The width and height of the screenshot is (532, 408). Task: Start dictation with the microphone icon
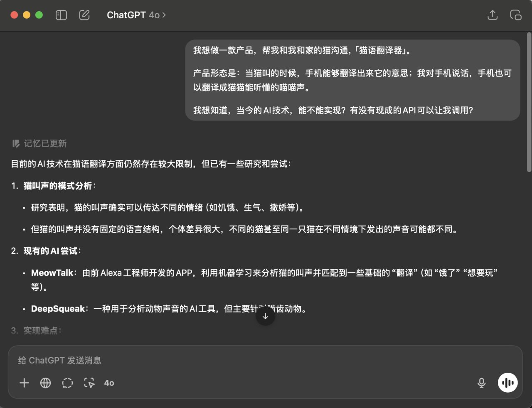pyautogui.click(x=481, y=383)
